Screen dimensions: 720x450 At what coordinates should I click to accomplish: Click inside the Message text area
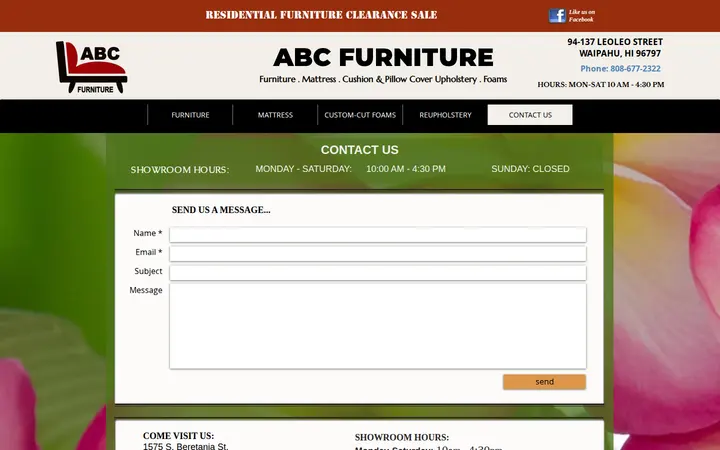(377, 326)
